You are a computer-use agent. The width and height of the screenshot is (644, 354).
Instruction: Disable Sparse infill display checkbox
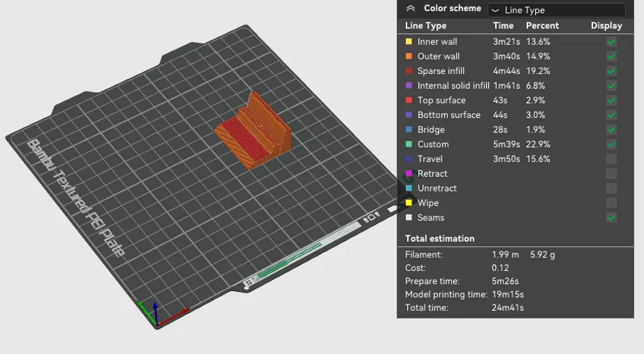click(611, 71)
